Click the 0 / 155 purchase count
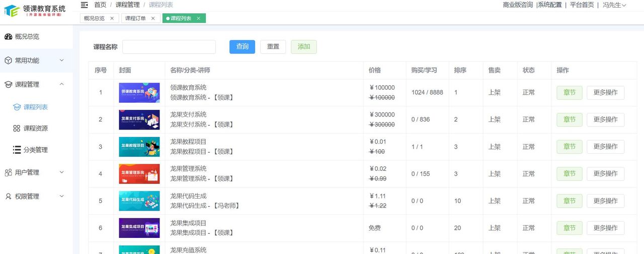 tap(421, 174)
